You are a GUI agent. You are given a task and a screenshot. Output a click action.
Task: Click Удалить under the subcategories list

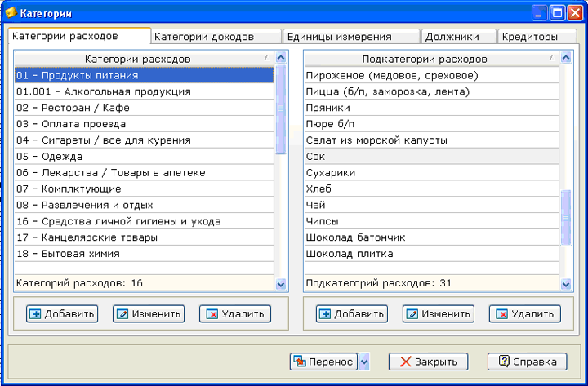click(525, 313)
